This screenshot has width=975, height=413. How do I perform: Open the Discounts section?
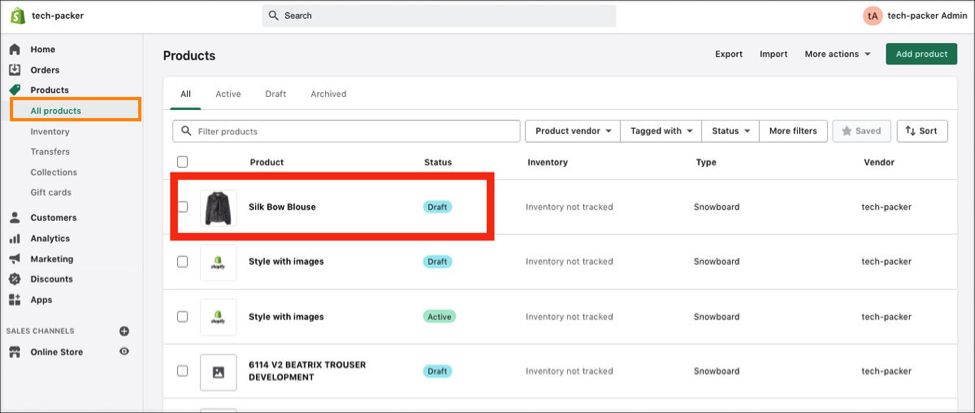coord(52,279)
